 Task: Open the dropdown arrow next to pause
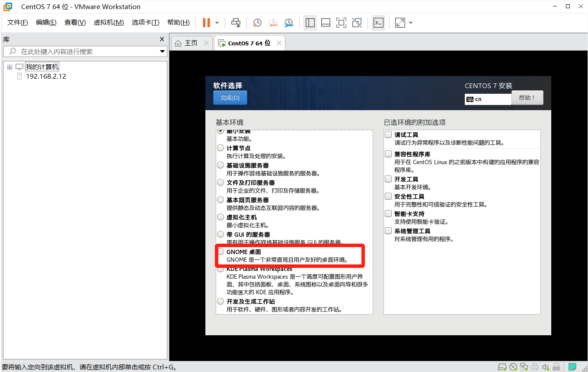pos(217,22)
